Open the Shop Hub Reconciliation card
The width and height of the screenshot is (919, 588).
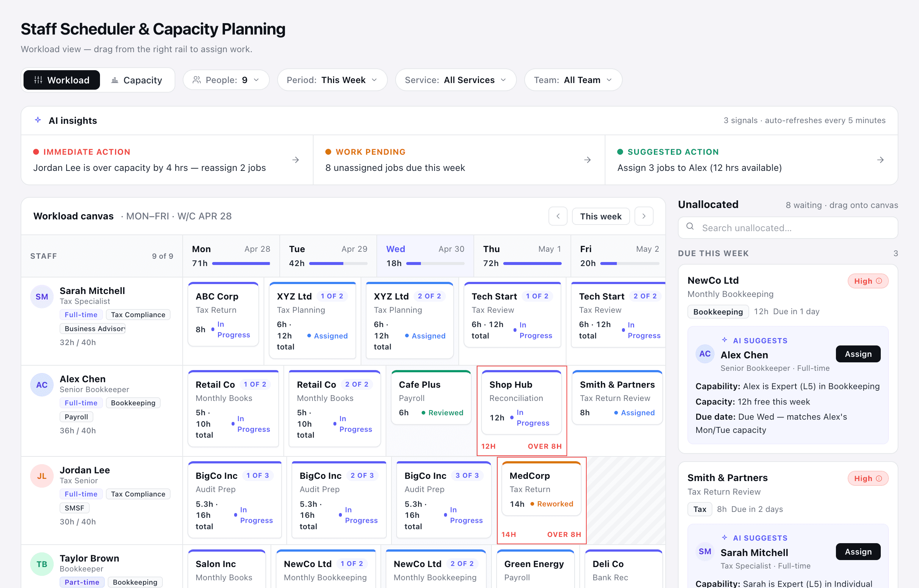[521, 402]
